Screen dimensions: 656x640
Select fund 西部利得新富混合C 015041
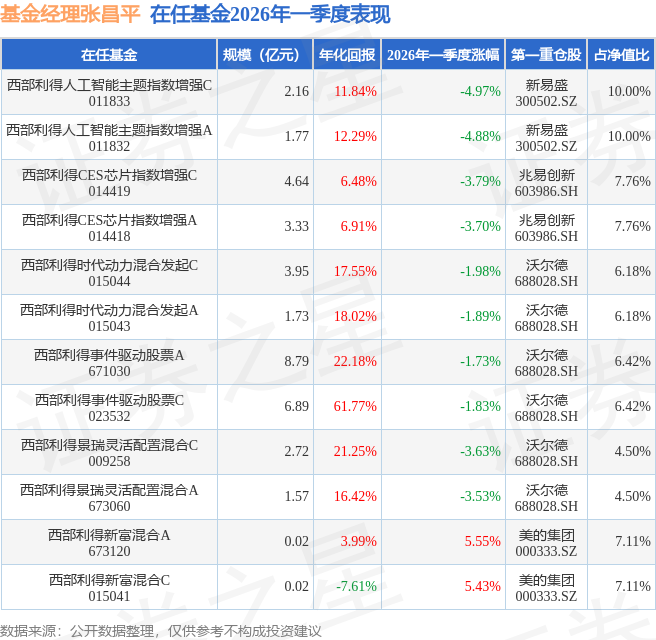point(109,588)
